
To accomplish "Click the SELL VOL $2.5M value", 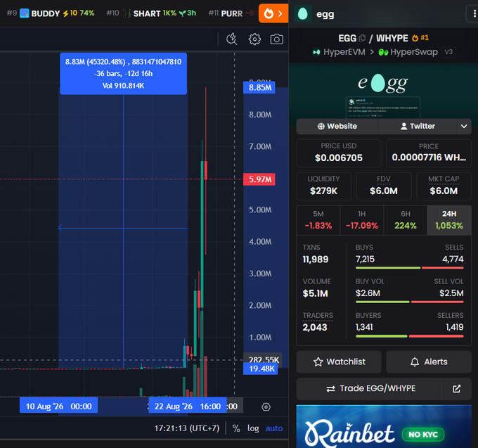I will click(451, 293).
